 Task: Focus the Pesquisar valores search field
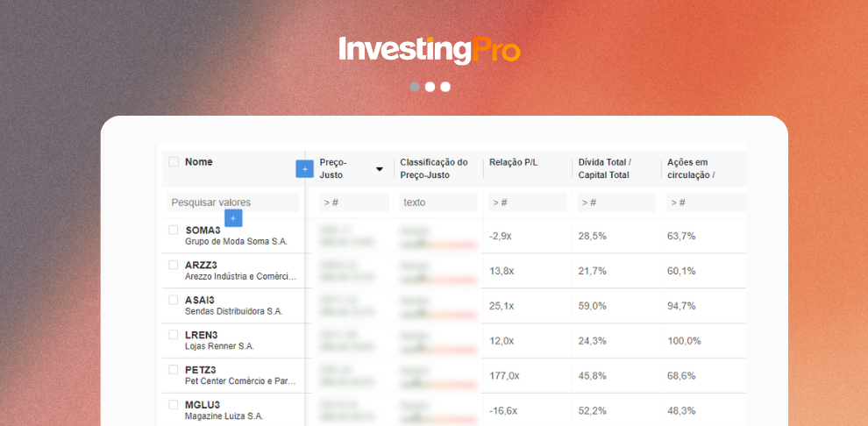(x=233, y=202)
